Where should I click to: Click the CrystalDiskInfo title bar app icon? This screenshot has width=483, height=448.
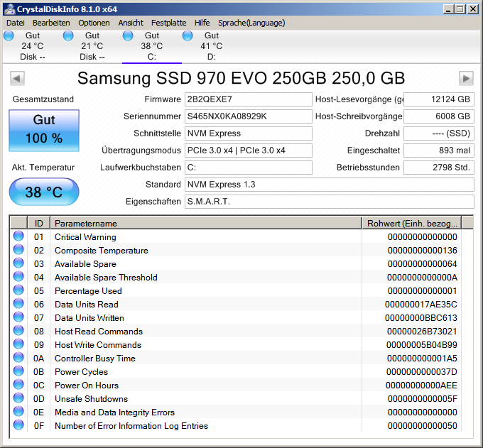[x=9, y=9]
